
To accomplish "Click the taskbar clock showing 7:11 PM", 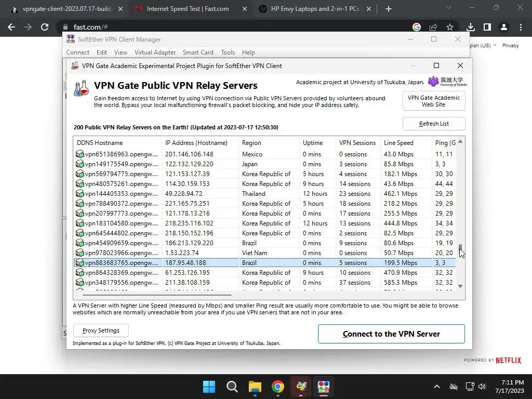I will click(509, 387).
